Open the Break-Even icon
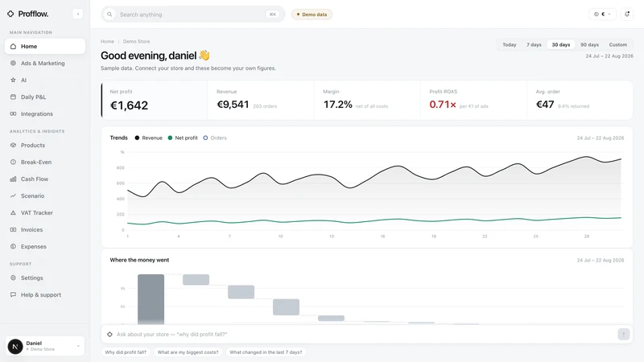The height and width of the screenshot is (362, 644). click(x=13, y=162)
